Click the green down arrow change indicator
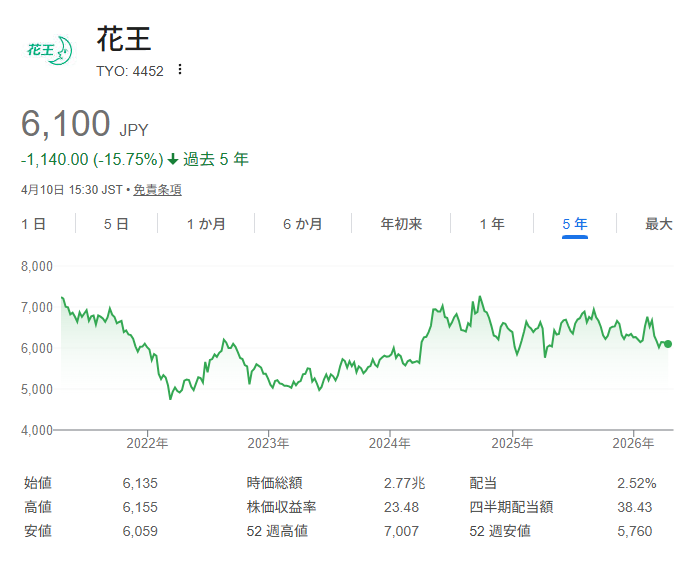690x564 pixels. point(173,159)
